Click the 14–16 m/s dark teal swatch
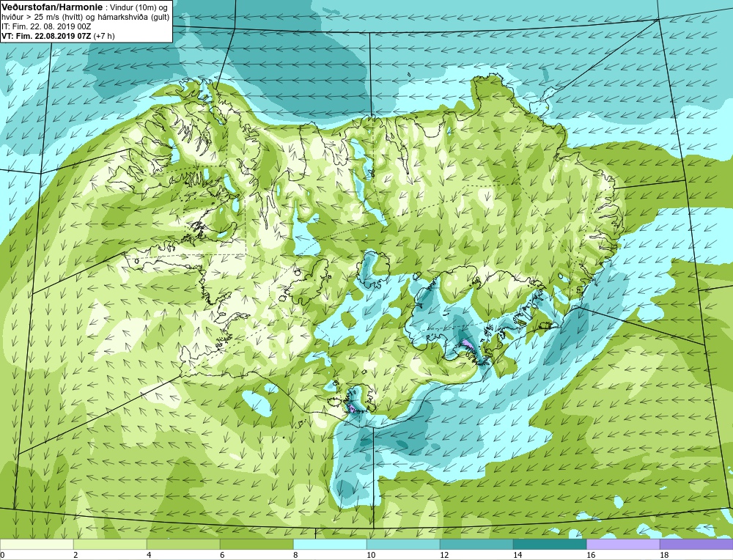Viewport: 733px width, 560px height. [x=550, y=545]
